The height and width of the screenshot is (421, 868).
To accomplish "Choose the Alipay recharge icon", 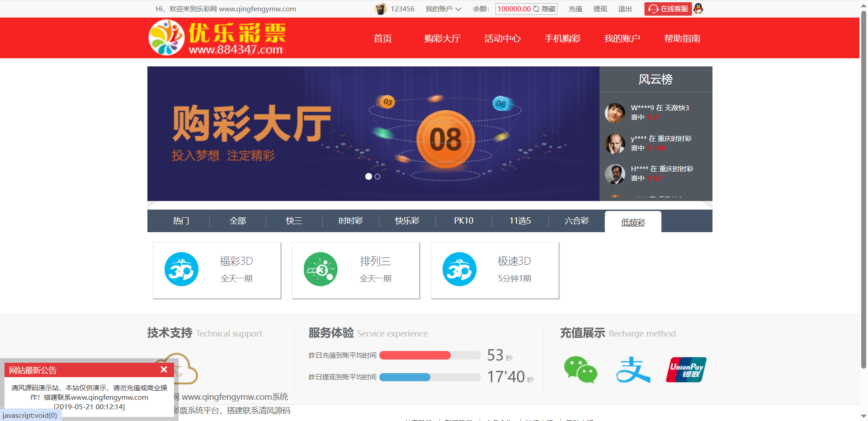I will [633, 370].
